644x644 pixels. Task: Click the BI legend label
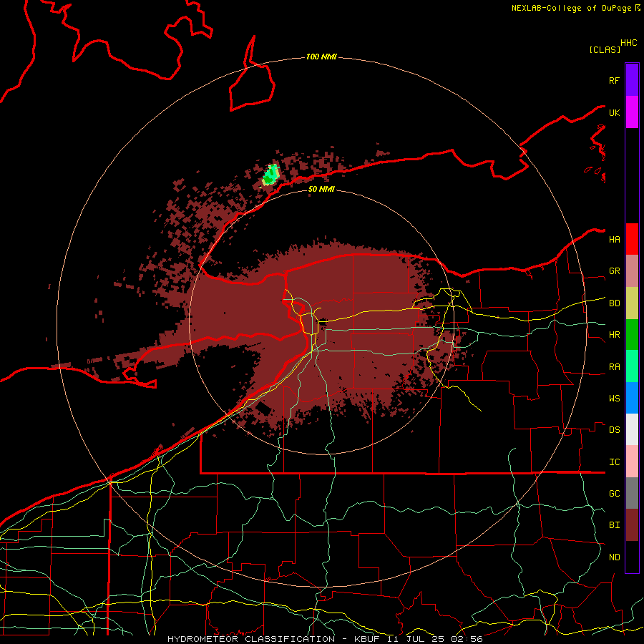pos(614,525)
